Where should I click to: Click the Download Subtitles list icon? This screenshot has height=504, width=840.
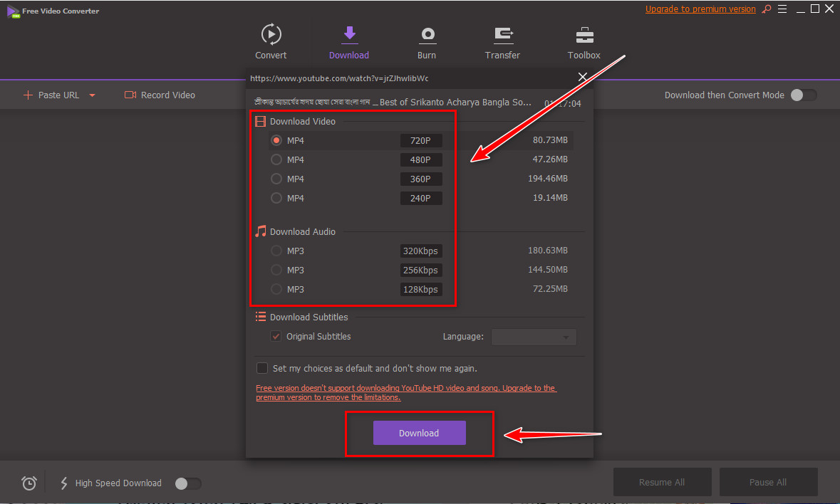click(x=260, y=317)
